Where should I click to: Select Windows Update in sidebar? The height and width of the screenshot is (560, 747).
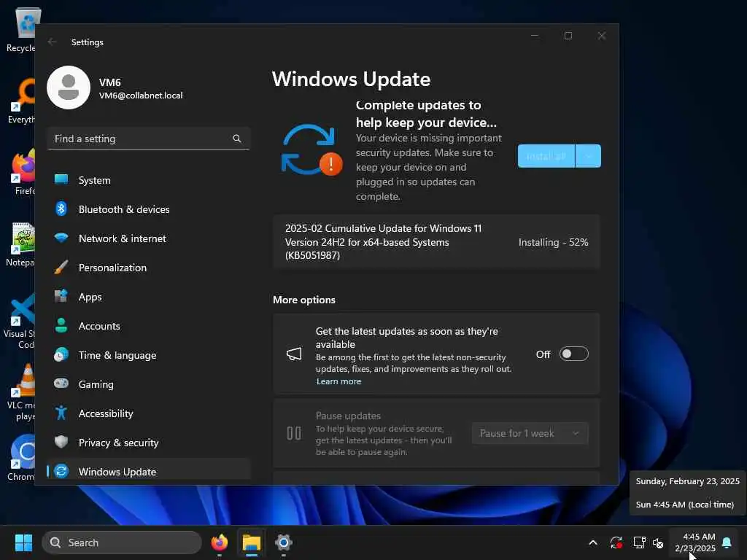pos(149,471)
